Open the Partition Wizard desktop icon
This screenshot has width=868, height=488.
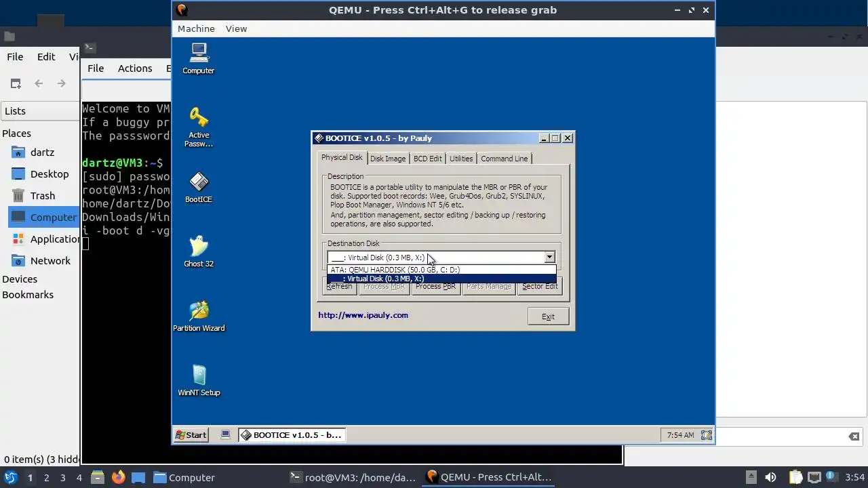198,316
